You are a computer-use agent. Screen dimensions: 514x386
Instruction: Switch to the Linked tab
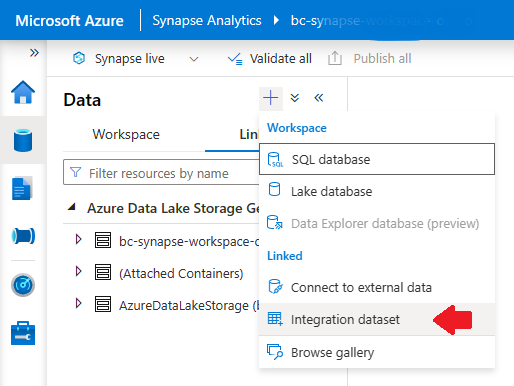pyautogui.click(x=249, y=135)
